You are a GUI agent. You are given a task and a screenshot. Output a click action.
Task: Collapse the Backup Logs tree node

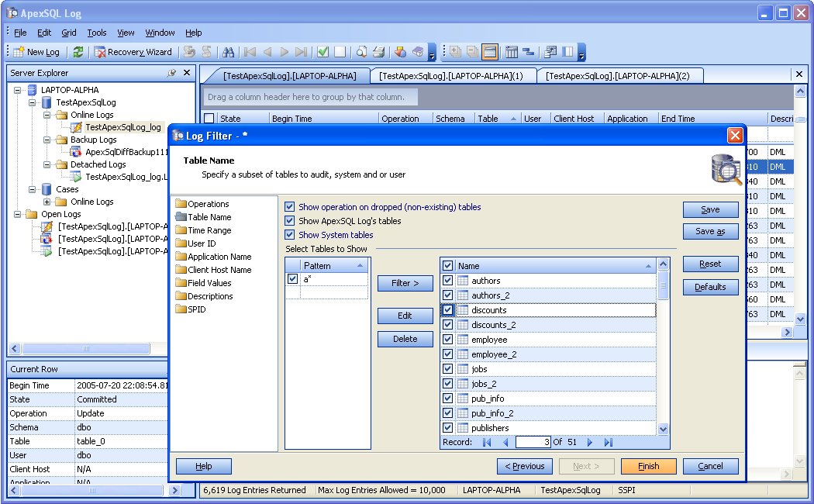[x=48, y=140]
